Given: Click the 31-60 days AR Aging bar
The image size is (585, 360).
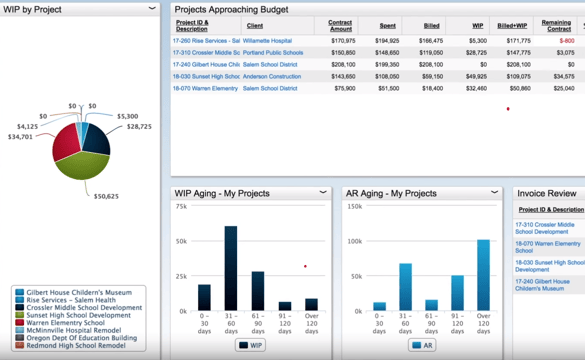Looking at the screenshot, I should [x=405, y=287].
